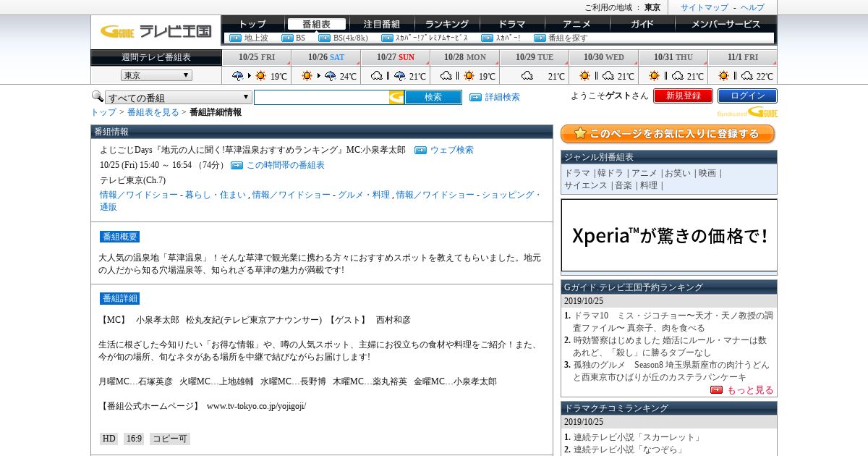
Task: Open the 番組表 menu tab
Action: 316,24
